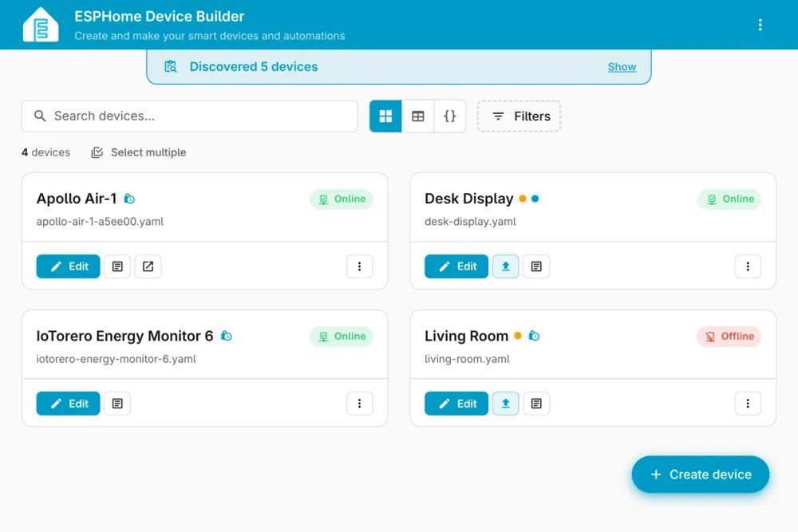View logs for Desk Display
This screenshot has width=798, height=532.
pos(536,266)
